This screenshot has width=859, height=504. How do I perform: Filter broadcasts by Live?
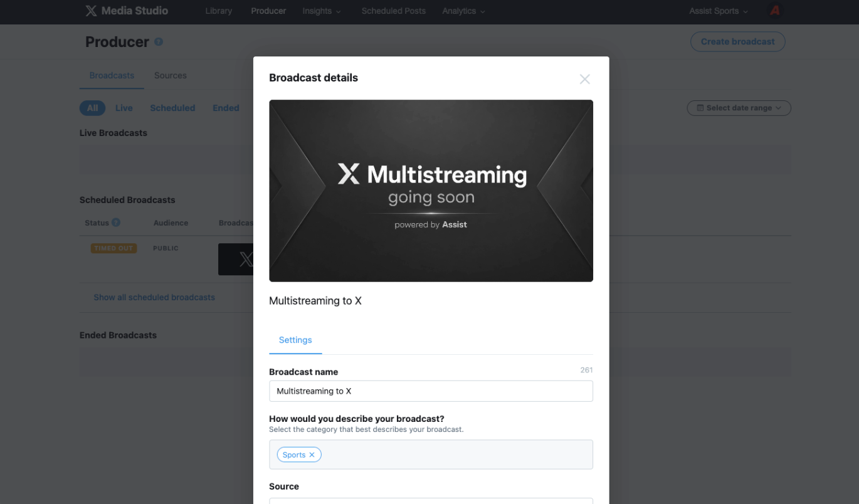click(124, 108)
